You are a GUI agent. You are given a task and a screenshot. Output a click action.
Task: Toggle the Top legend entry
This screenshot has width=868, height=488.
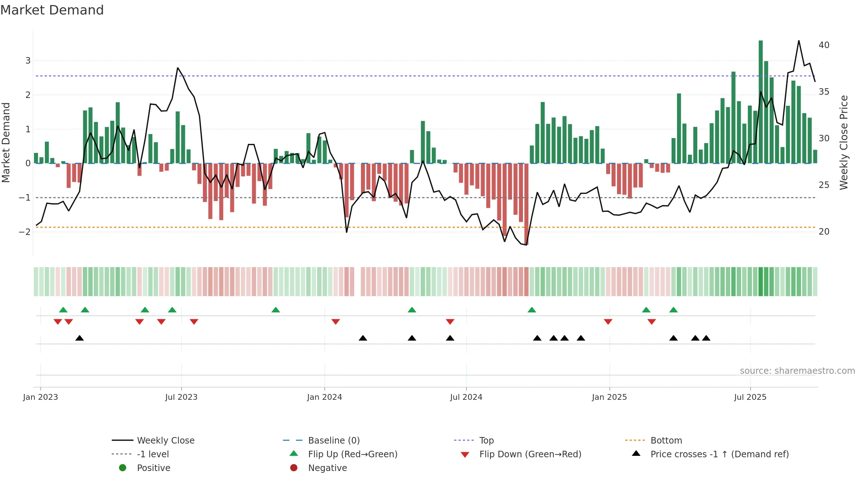coord(474,440)
